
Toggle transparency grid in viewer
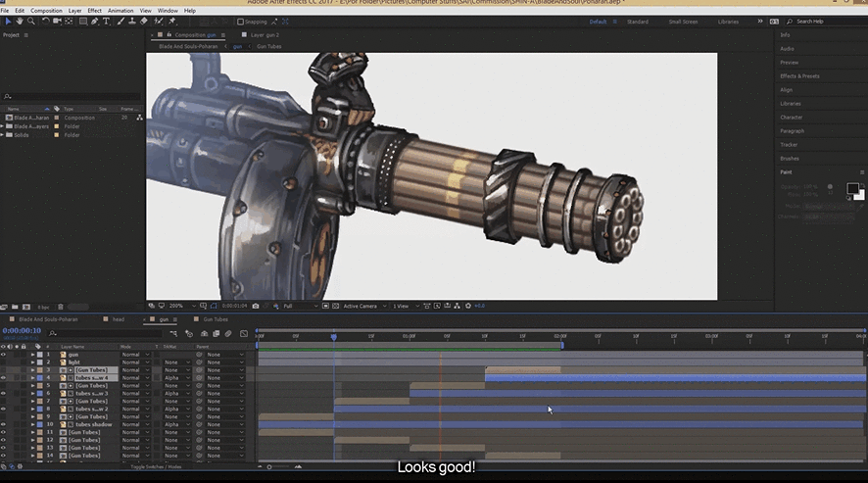click(335, 306)
